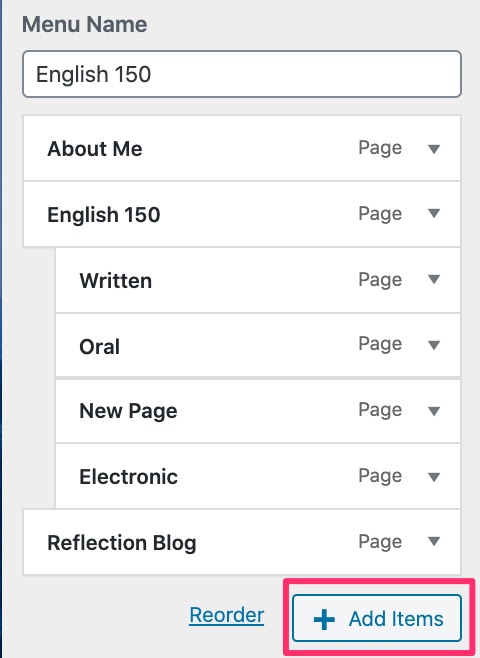
Task: Select the Written sub-menu item
Action: [x=258, y=280]
